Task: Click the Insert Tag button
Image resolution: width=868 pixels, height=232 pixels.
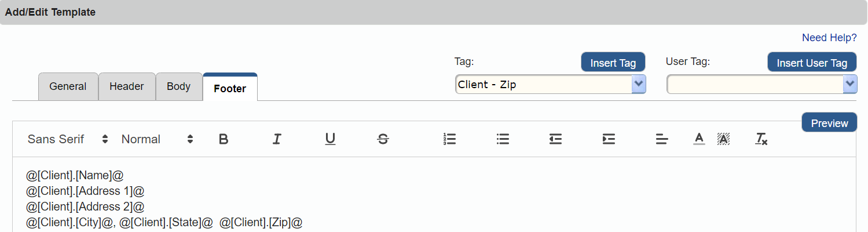Action: click(x=613, y=63)
